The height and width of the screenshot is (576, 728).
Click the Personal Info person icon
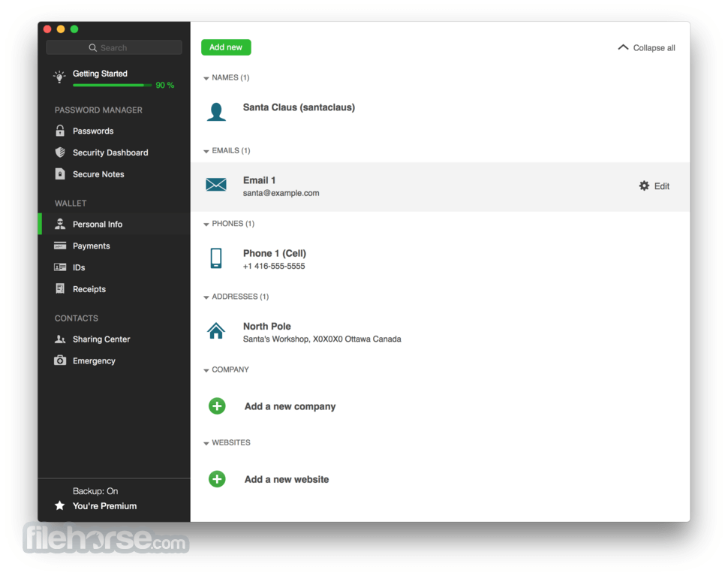coord(60,224)
